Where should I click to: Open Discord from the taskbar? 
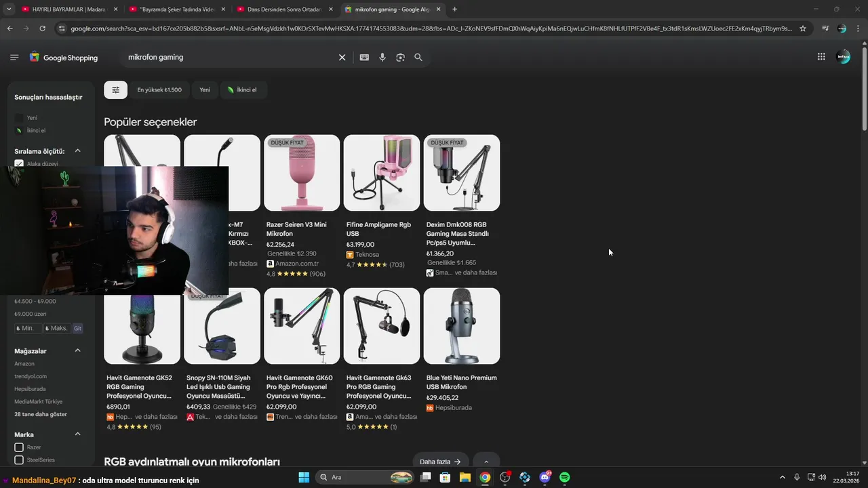(x=545, y=477)
